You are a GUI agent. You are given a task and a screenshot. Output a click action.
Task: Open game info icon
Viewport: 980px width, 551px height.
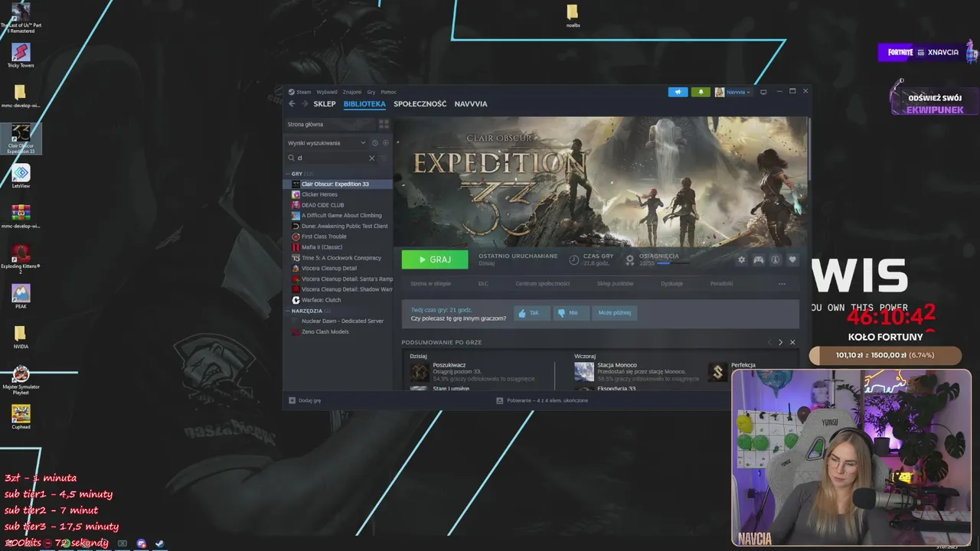pyautogui.click(x=775, y=260)
